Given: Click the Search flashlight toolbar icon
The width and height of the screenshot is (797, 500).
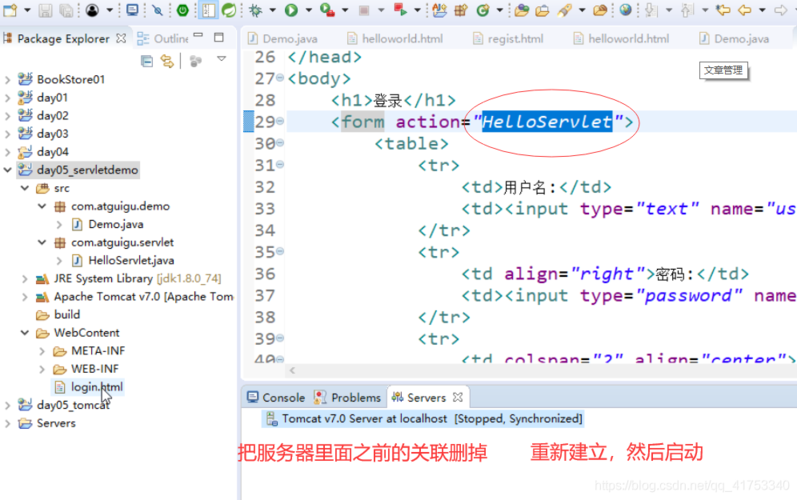Looking at the screenshot, I should point(564,10).
